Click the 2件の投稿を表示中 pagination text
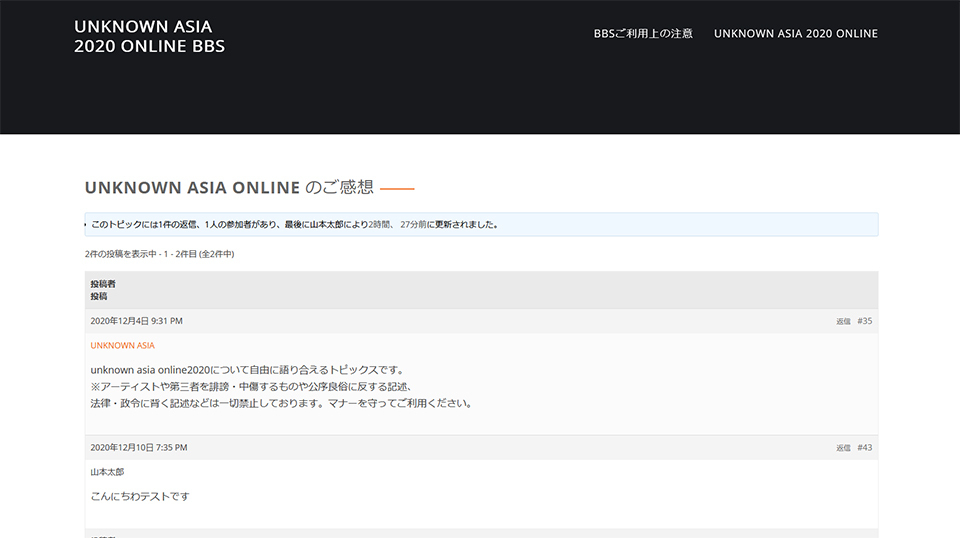 (x=159, y=254)
